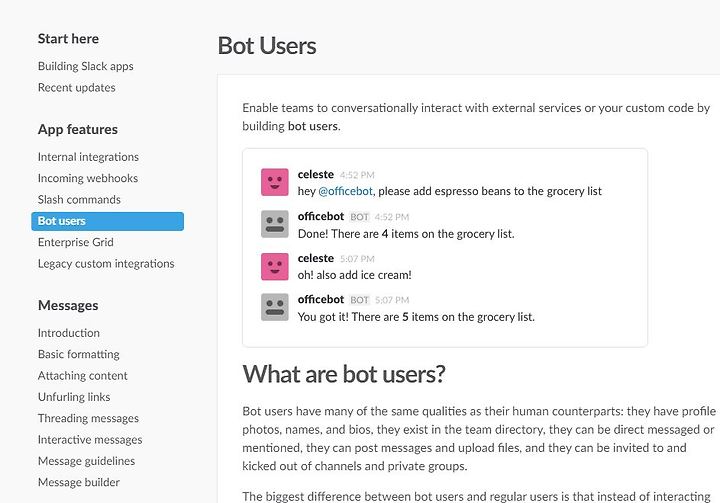Screen dimensions: 720x503
Task: Go to Legacy custom integrations
Action: point(106,264)
